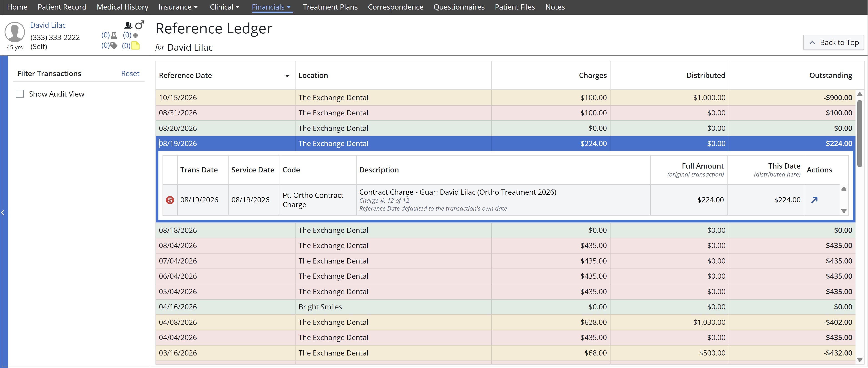Click inner detail scroll up arrow
This screenshot has width=868, height=368.
(844, 189)
